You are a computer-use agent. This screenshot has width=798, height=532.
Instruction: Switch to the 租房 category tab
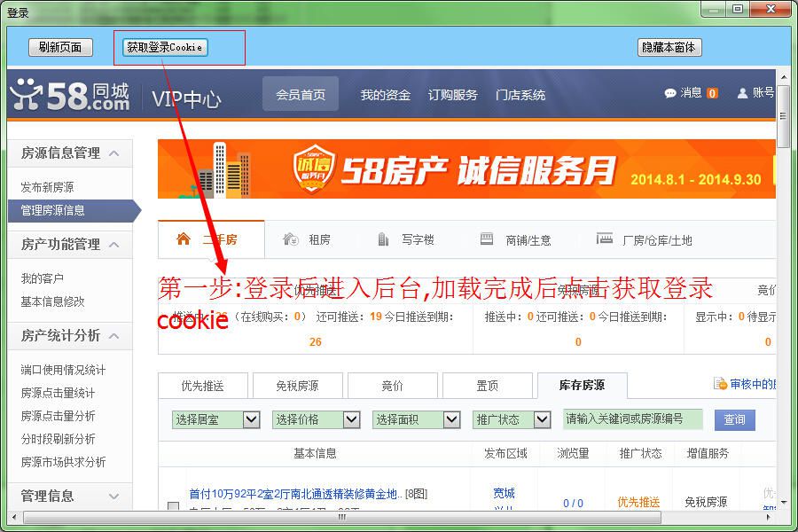308,239
